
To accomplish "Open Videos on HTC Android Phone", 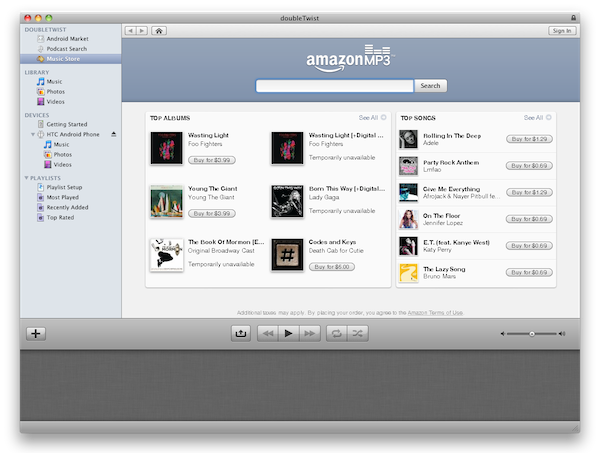I will (x=58, y=165).
